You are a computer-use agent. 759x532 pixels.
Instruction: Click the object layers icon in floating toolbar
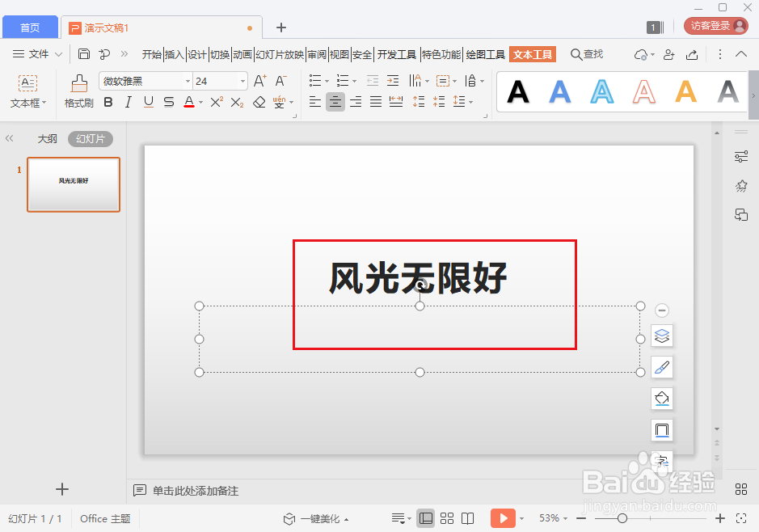(662, 336)
